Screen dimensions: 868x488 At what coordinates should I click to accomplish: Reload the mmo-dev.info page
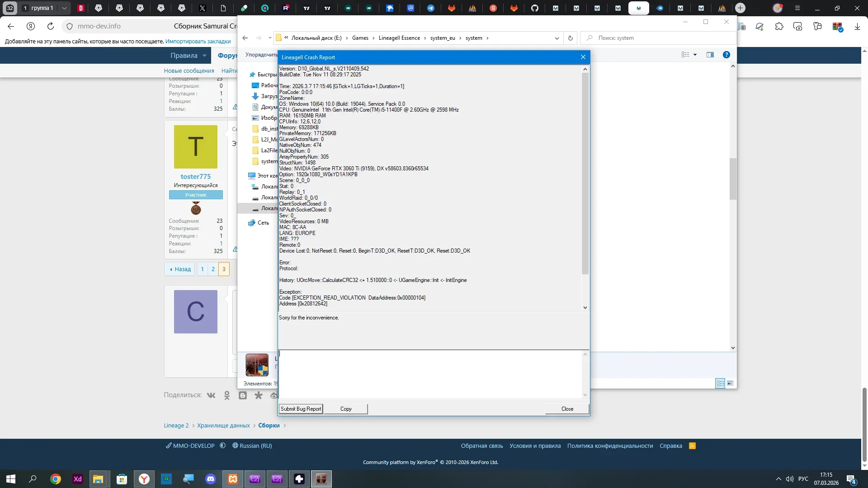point(51,26)
